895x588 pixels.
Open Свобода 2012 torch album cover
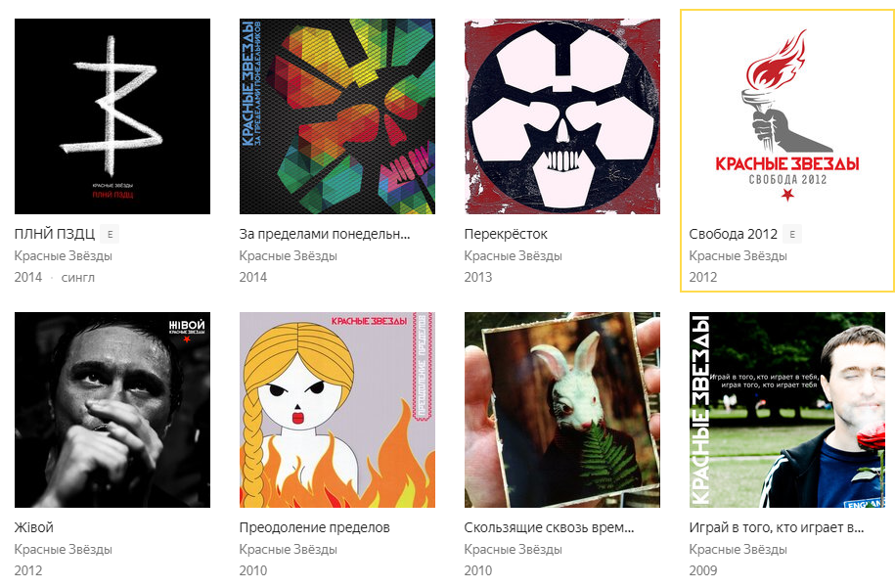787,116
